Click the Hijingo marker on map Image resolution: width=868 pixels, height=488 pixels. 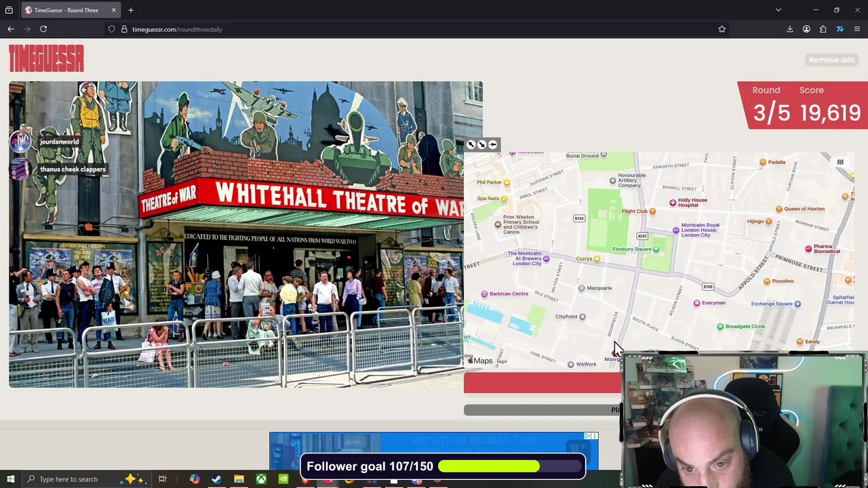click(x=769, y=222)
